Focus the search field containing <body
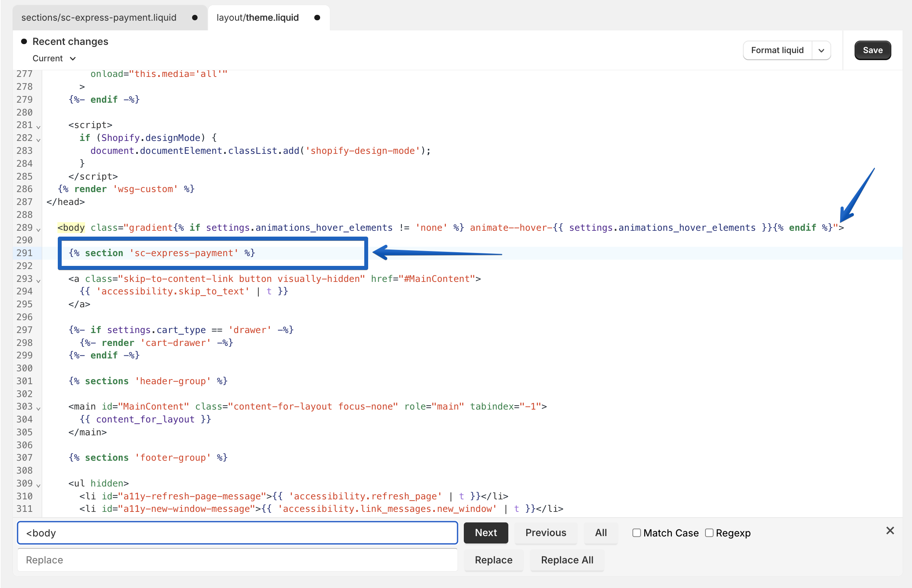This screenshot has height=588, width=912. (237, 533)
